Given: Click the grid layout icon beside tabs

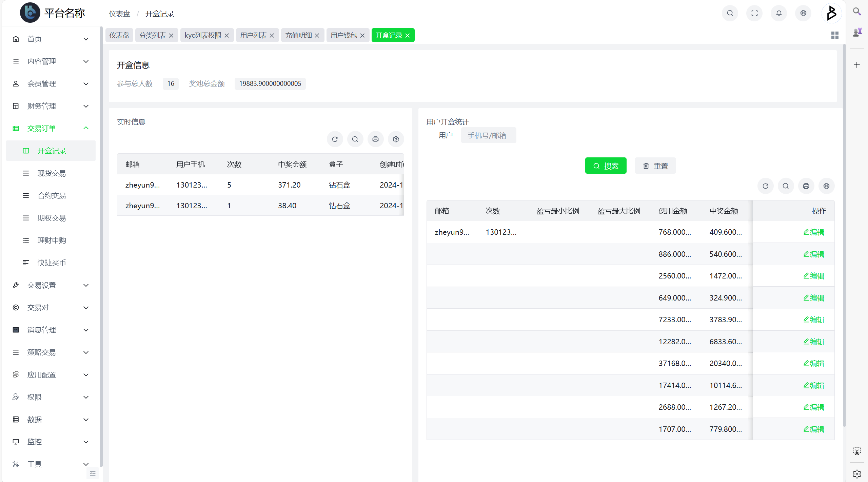Looking at the screenshot, I should click(x=835, y=35).
